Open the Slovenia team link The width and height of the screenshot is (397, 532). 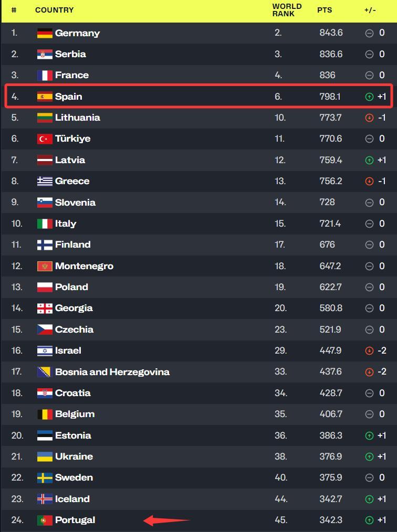[75, 203]
